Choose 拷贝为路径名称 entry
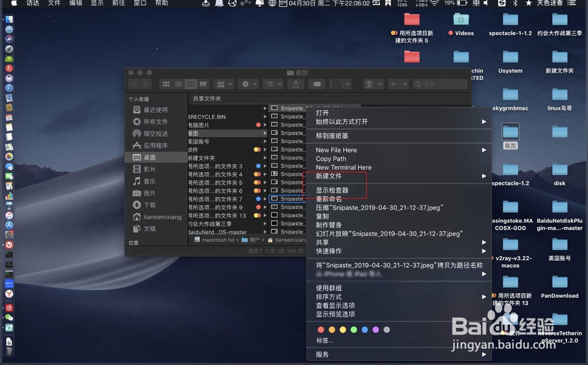 399,265
